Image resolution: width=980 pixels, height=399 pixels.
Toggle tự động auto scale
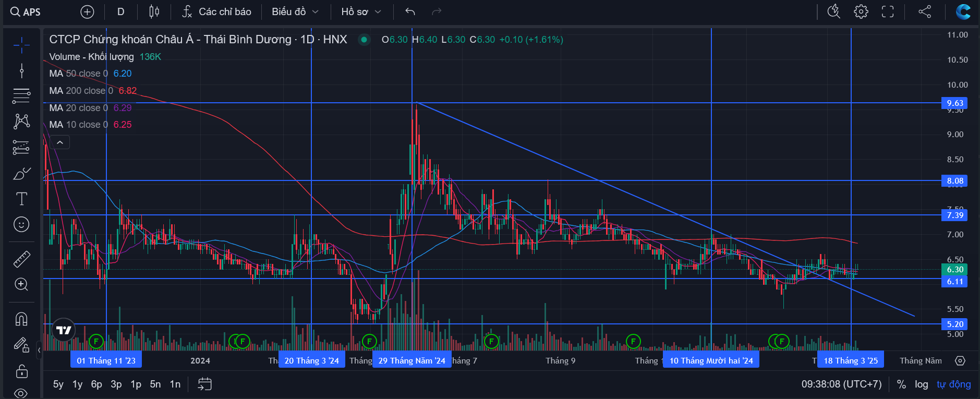pyautogui.click(x=954, y=384)
